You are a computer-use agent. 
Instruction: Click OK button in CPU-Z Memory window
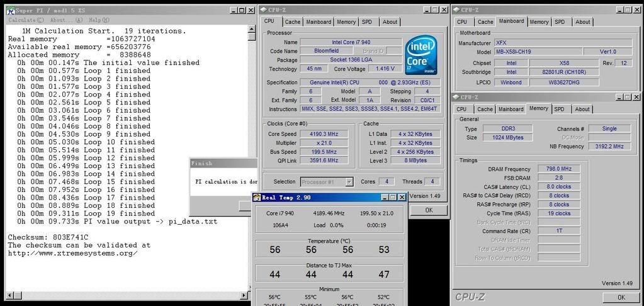coord(621,297)
